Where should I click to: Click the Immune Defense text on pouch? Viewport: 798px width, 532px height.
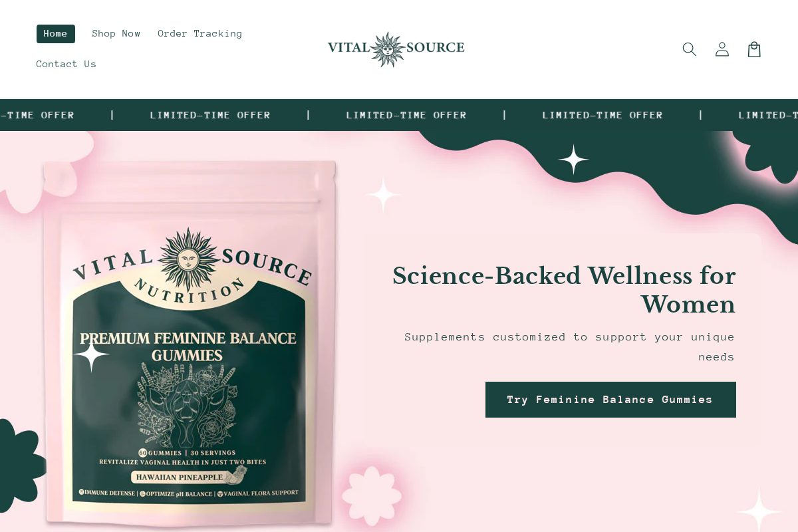pos(106,493)
